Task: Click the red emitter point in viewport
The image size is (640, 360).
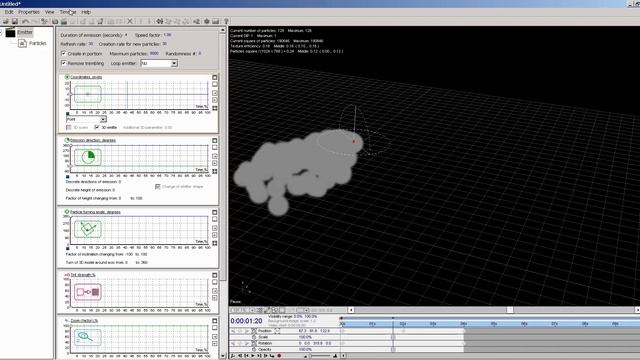Action: pyautogui.click(x=354, y=142)
